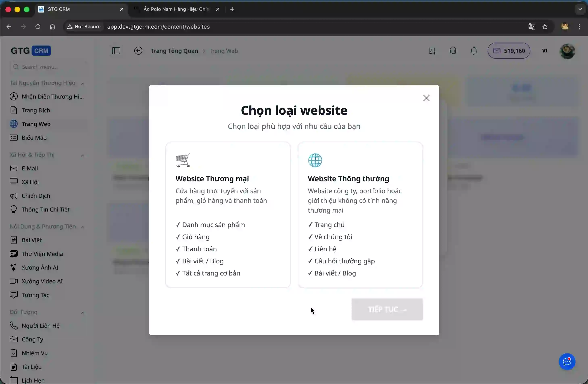
Task: Open the notification bell
Action: [474, 51]
